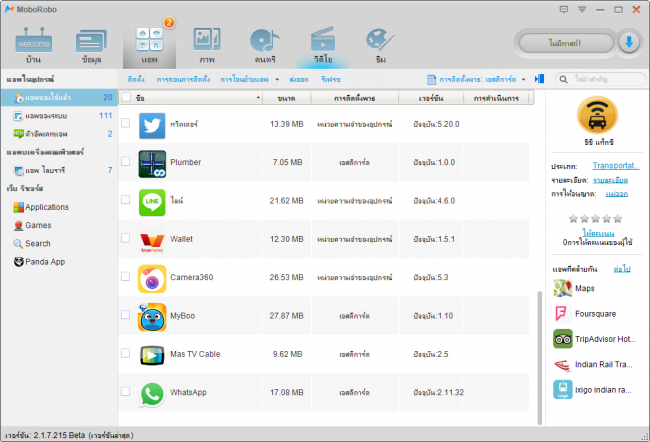
Task: Click the WhatsApp app icon
Action: 152,393
